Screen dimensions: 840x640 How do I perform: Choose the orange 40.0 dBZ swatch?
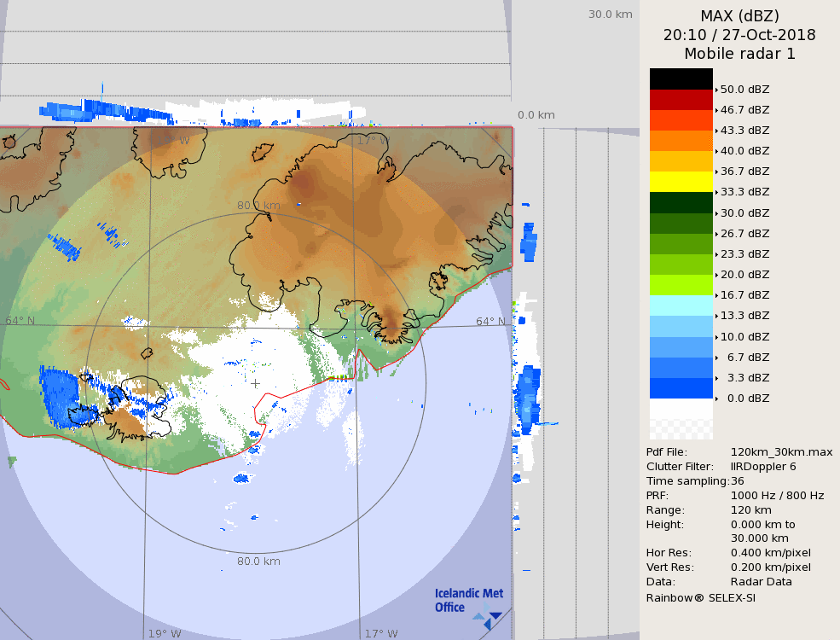681,141
